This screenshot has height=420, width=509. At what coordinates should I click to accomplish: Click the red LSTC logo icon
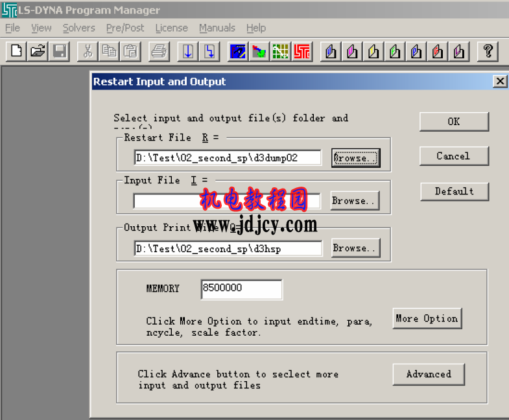302,51
